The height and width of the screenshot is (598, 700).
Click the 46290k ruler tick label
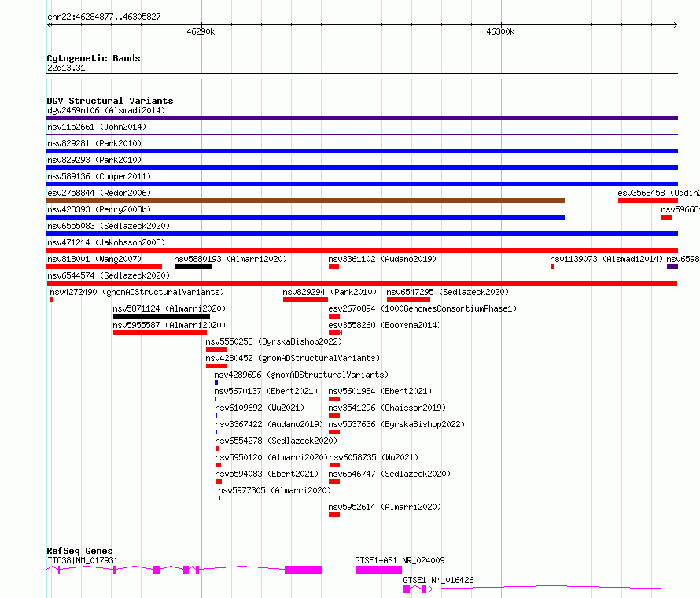tap(201, 31)
